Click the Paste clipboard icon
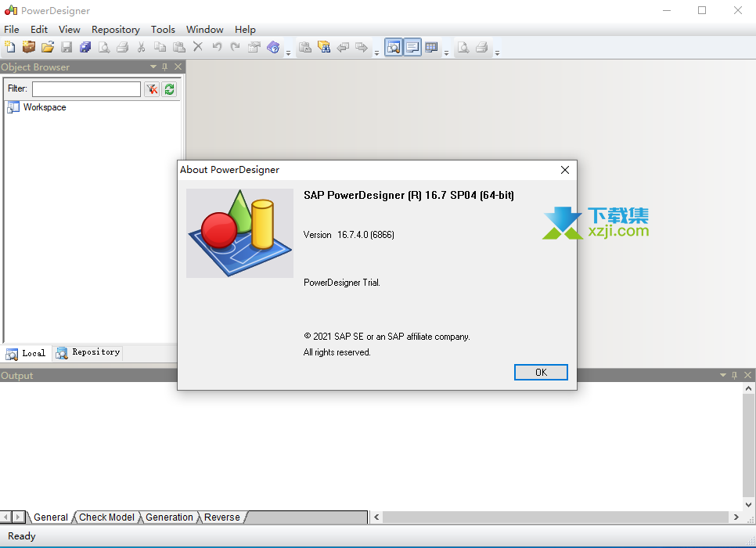The height and width of the screenshot is (548, 756). coord(179,47)
